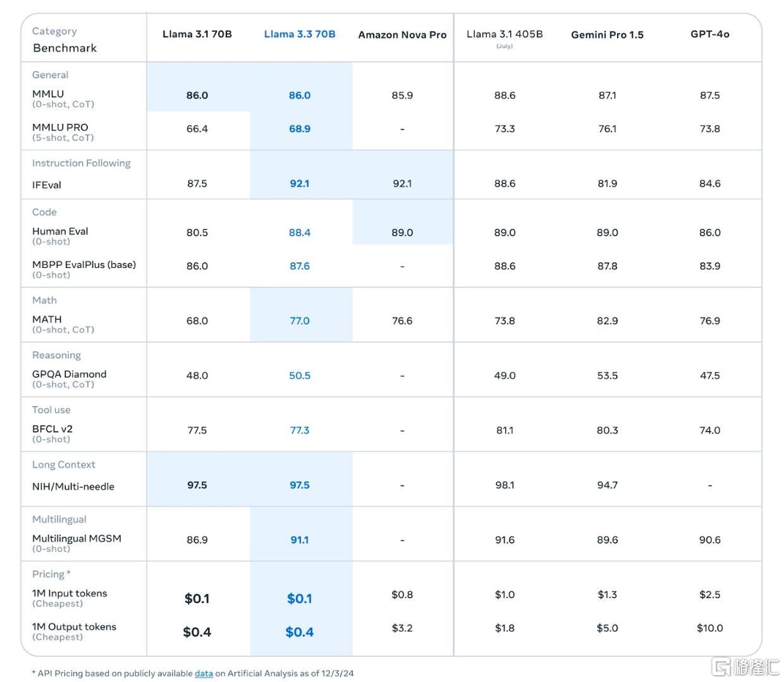Click GPT-4o IFEval score 84.6
The image size is (784, 682).
pyautogui.click(x=710, y=184)
